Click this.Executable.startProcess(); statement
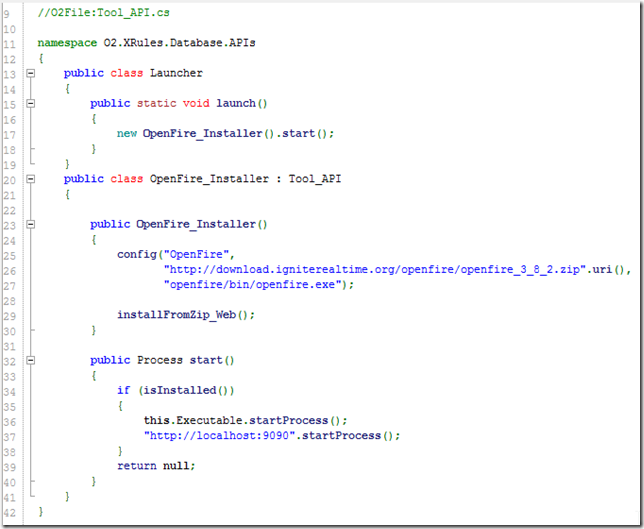 (246, 421)
